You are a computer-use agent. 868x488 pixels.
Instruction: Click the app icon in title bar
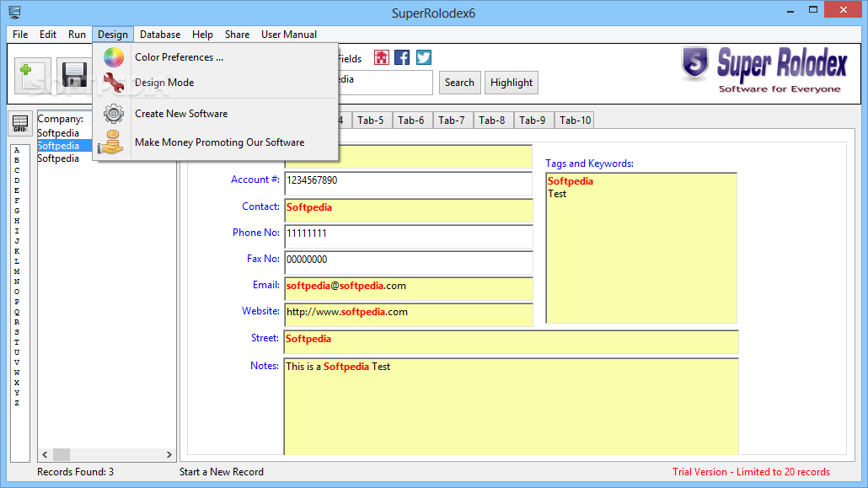tap(15, 12)
